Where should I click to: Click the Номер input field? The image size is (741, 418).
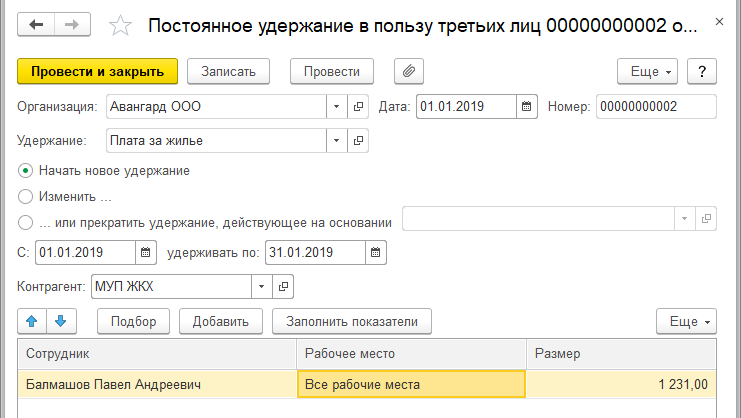(x=656, y=107)
